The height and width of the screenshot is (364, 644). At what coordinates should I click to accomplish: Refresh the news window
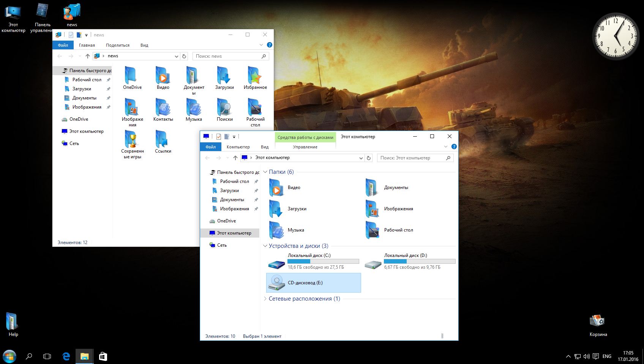184,56
